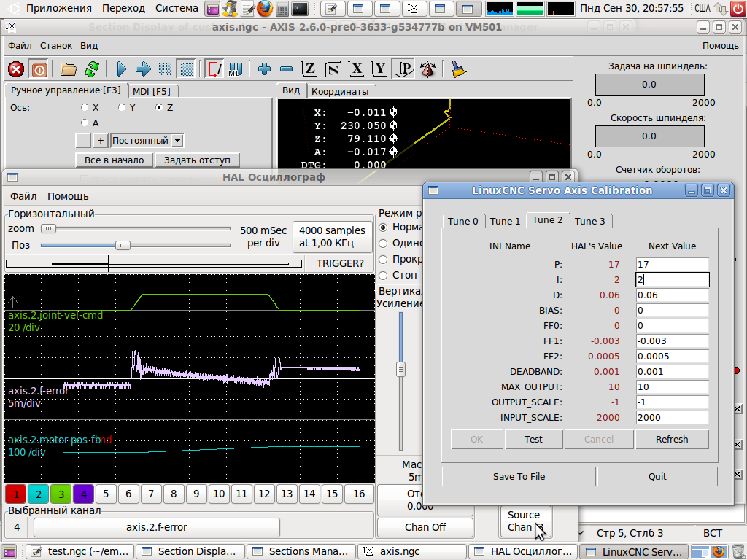
Task: Click the FF1 next value field
Action: [x=672, y=341]
